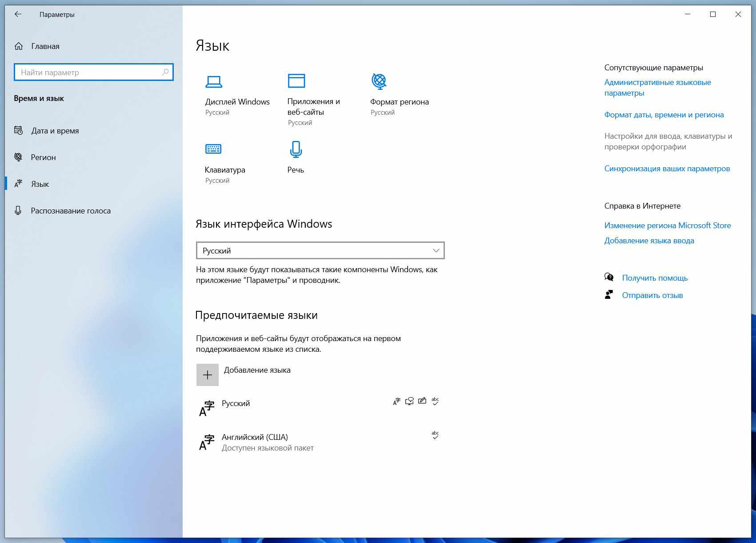Viewport: 756px width, 543px height.
Task: Click the Regional format globe icon
Action: (x=379, y=81)
